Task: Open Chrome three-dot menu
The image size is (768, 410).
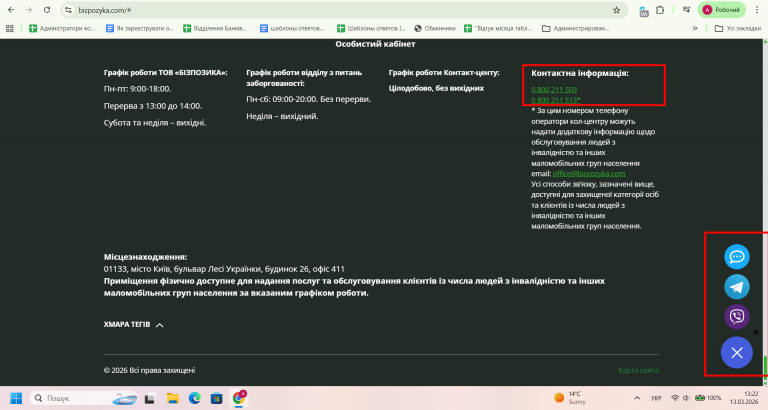Action: click(757, 10)
